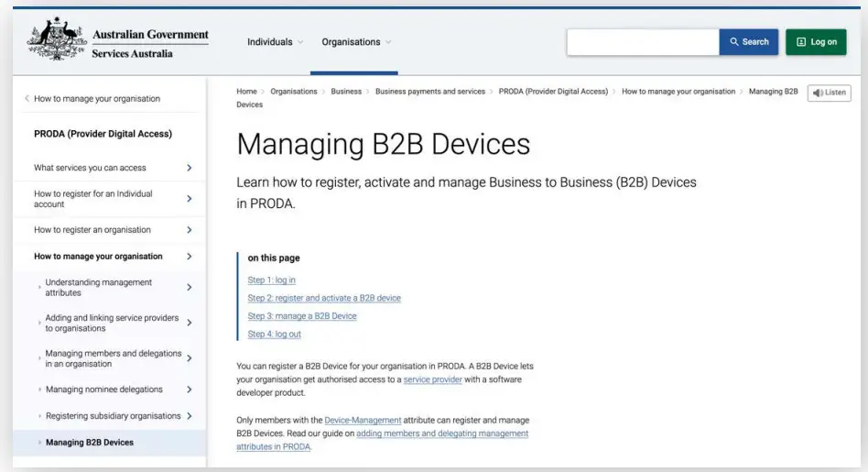Expand chevron beside Understanding management attributes
This screenshot has width=868, height=472.
tap(190, 287)
